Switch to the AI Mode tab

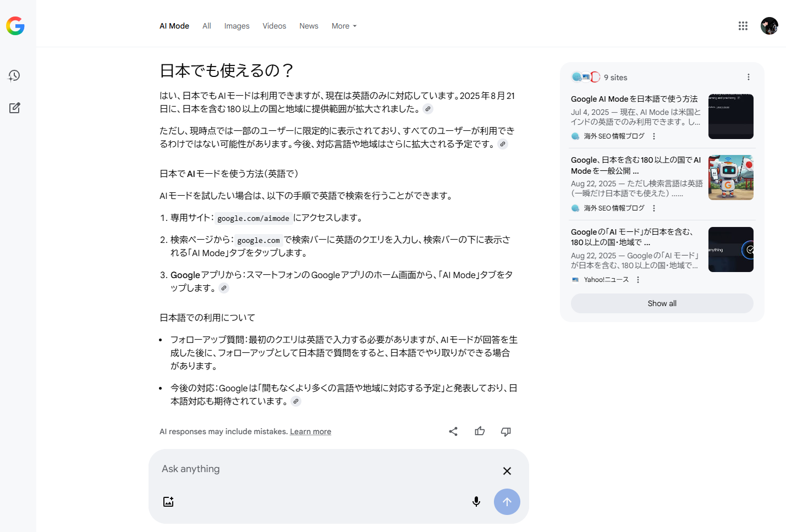click(174, 26)
